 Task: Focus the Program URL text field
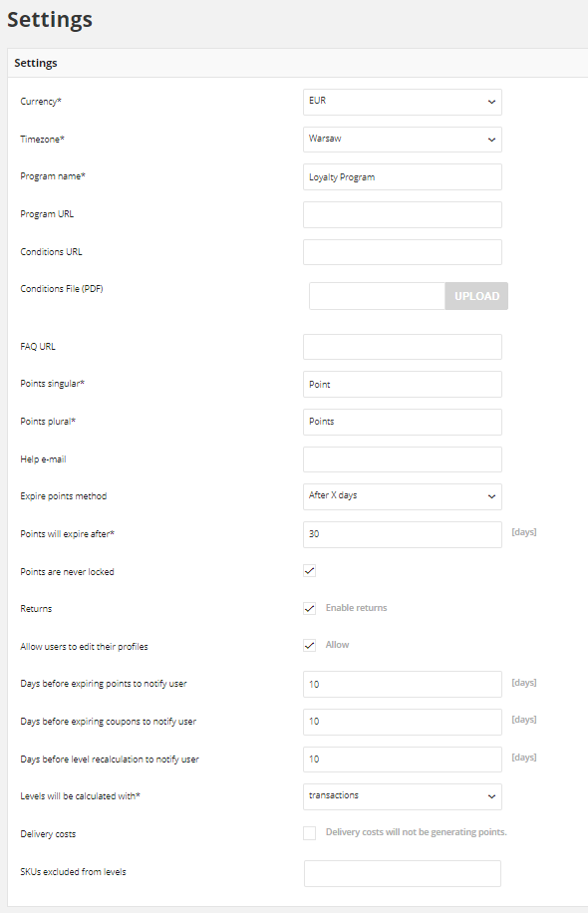coord(403,215)
